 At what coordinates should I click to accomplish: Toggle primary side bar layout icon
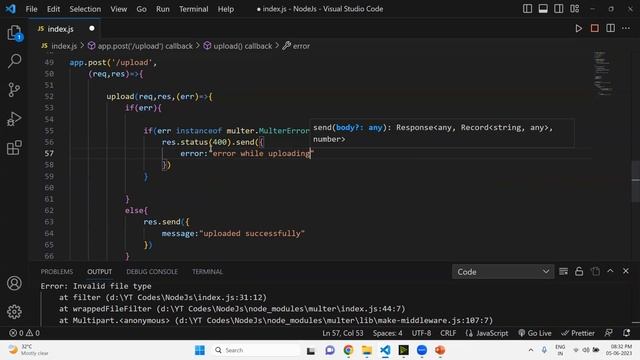[x=527, y=9]
